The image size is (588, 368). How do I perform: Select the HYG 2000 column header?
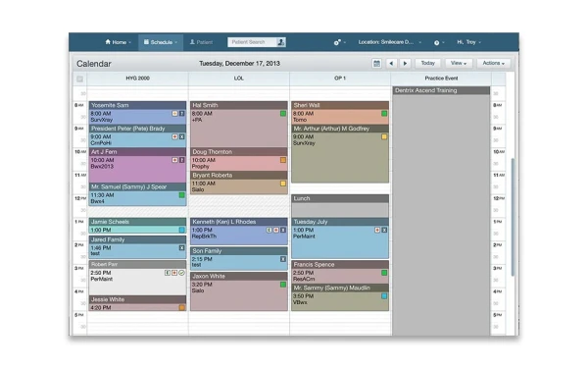click(137, 79)
